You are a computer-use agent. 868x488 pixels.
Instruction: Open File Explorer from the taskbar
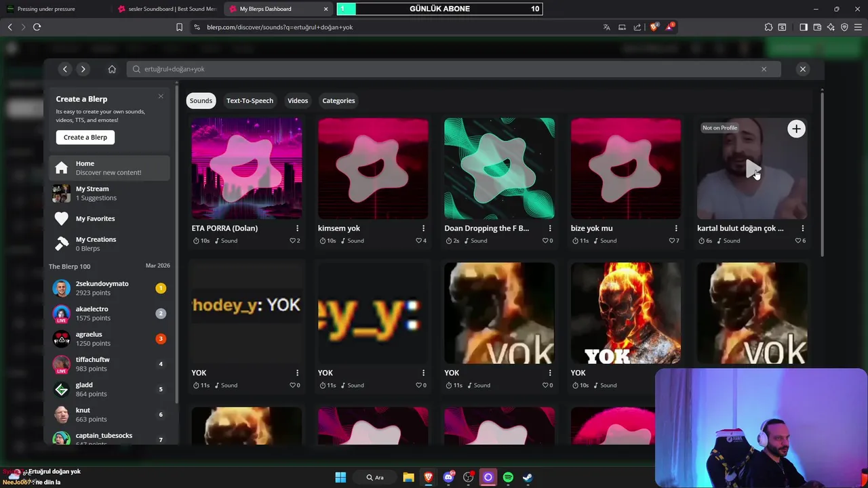coord(408,477)
